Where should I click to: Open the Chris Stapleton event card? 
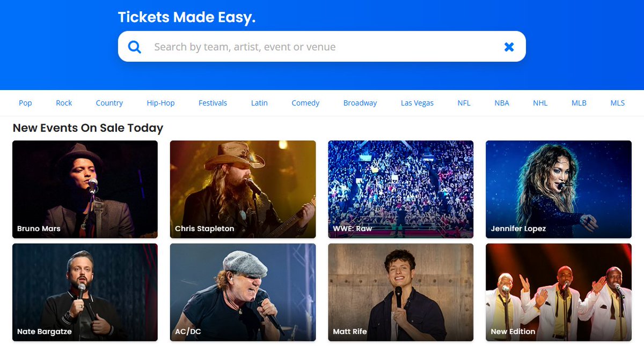tap(243, 189)
